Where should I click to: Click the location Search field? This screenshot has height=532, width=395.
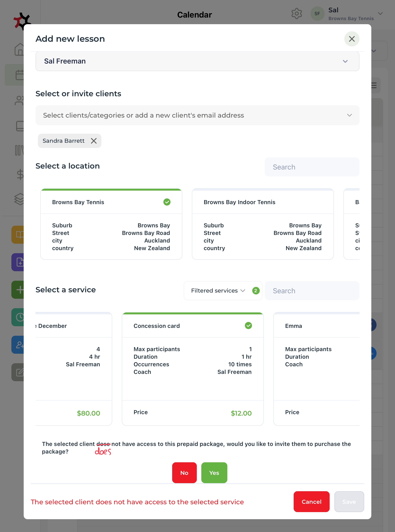click(x=312, y=167)
